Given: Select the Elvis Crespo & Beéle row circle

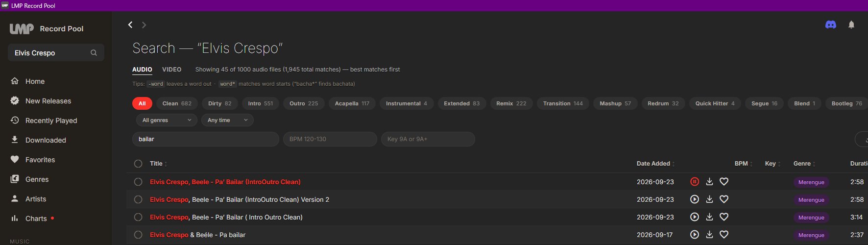Looking at the screenshot, I should tap(138, 235).
